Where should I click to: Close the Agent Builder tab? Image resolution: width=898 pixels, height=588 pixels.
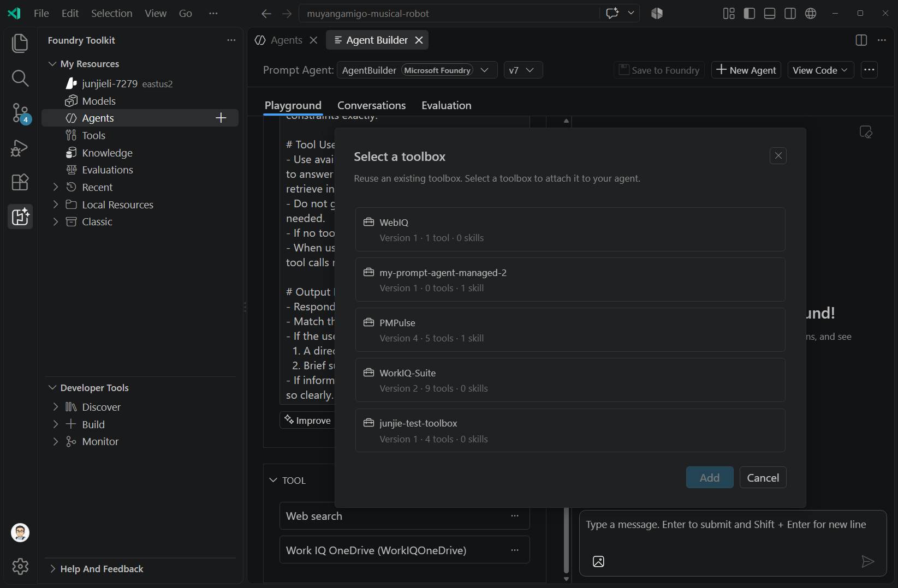[419, 40]
